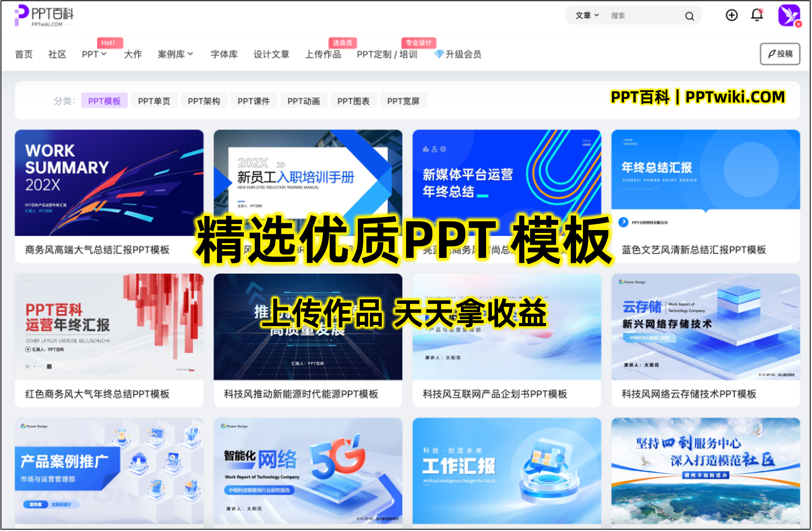The width and height of the screenshot is (812, 531).
Task: Click title 蓝色文艺风清新总结汇报PPT模板
Action: click(694, 250)
